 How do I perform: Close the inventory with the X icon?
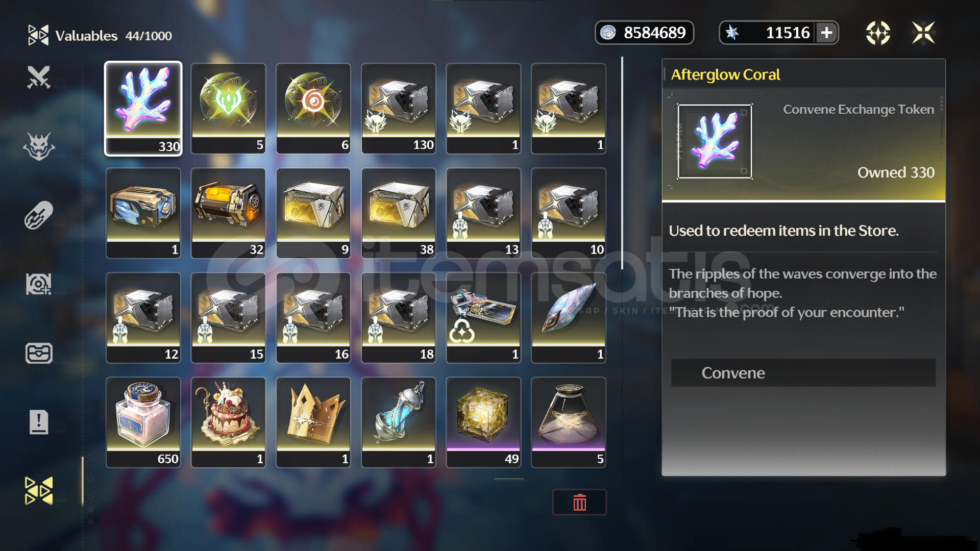coord(923,33)
